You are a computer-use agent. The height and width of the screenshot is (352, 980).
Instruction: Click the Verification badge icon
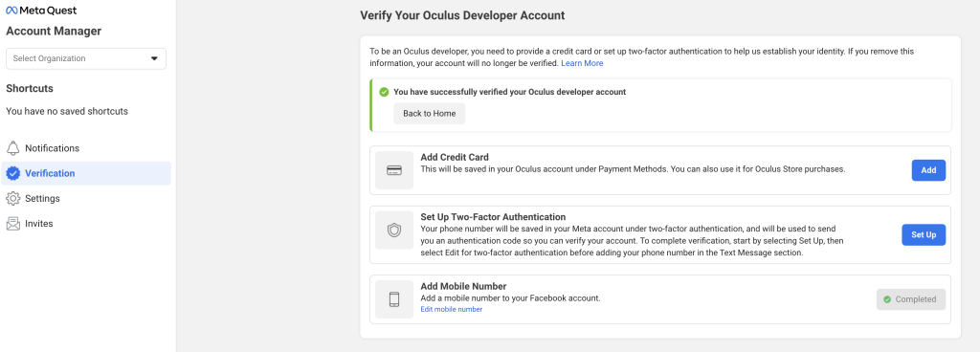[12, 173]
